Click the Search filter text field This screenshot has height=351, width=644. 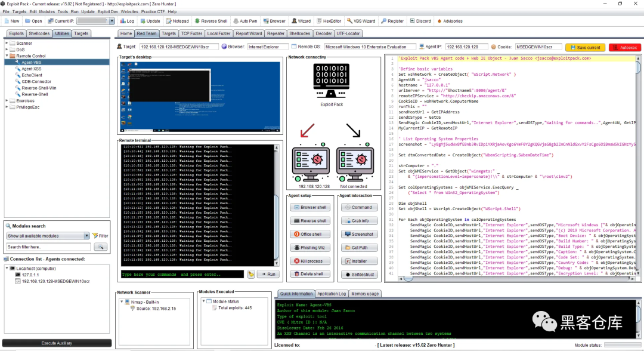tap(48, 247)
